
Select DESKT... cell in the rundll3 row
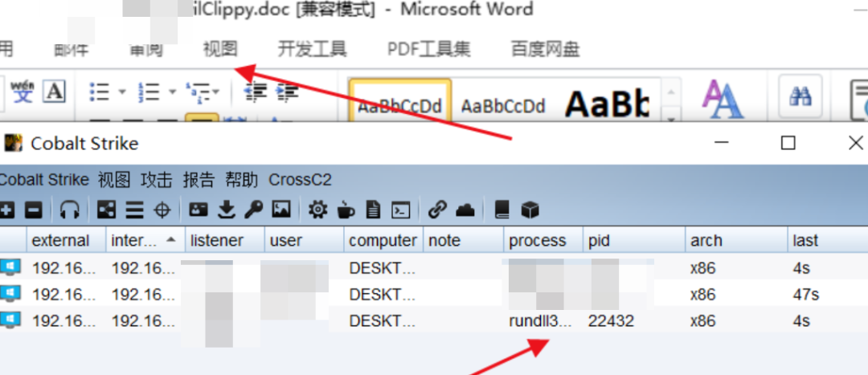click(x=383, y=320)
